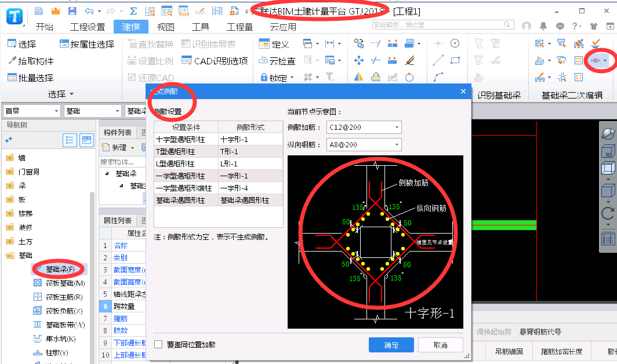Viewport: 617px width, 364px height.
Task: Switch to the 工具 ribbon tab
Action: click(x=200, y=27)
